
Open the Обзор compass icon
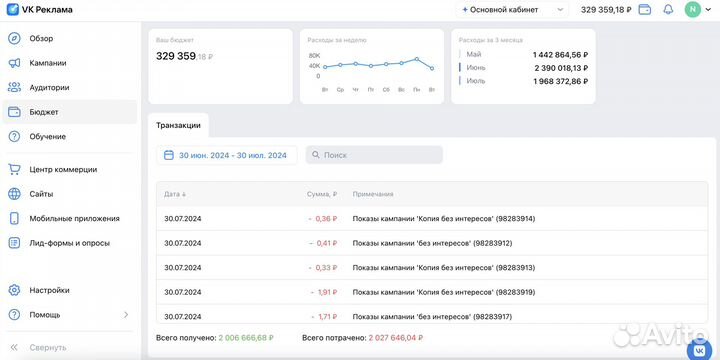14,39
